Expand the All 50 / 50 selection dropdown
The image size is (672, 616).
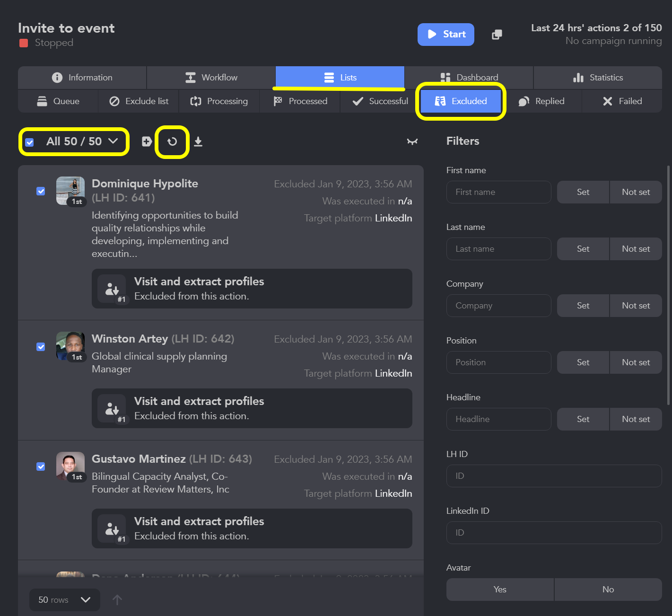(x=113, y=141)
